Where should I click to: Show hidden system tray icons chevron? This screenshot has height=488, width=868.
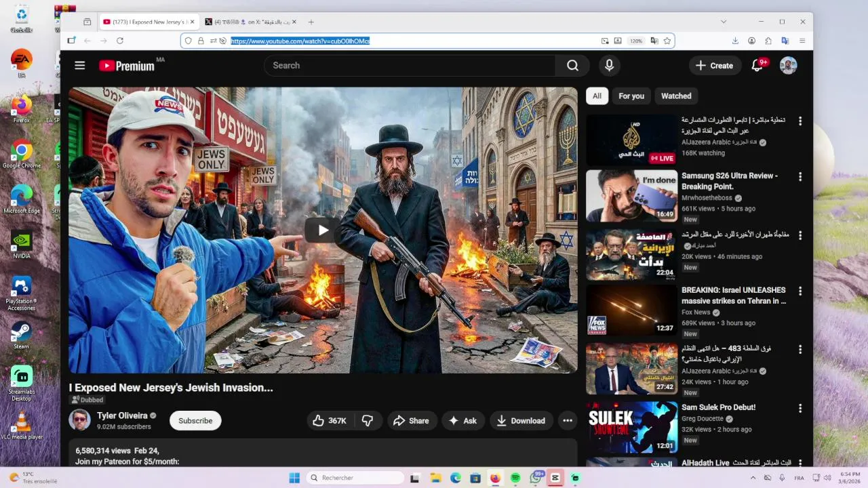753,478
